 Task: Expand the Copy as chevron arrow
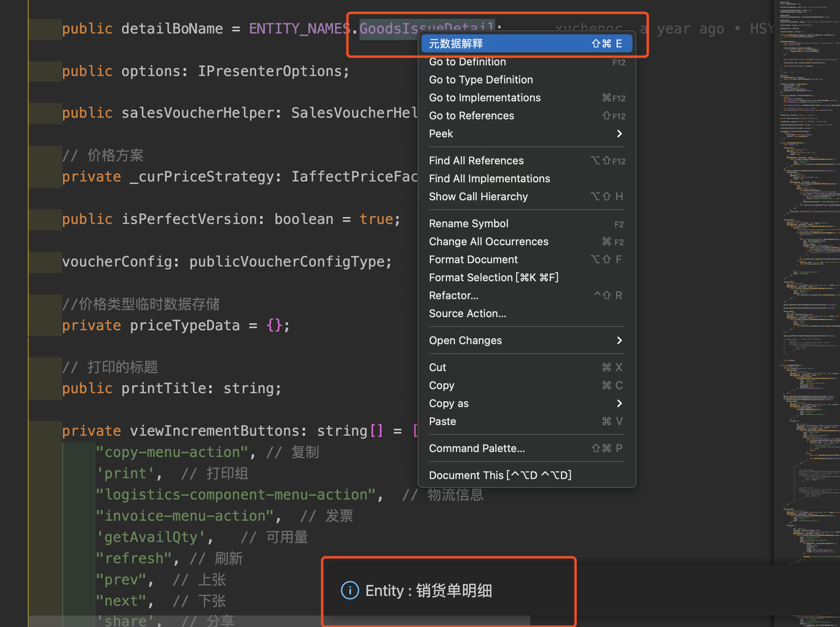click(619, 403)
